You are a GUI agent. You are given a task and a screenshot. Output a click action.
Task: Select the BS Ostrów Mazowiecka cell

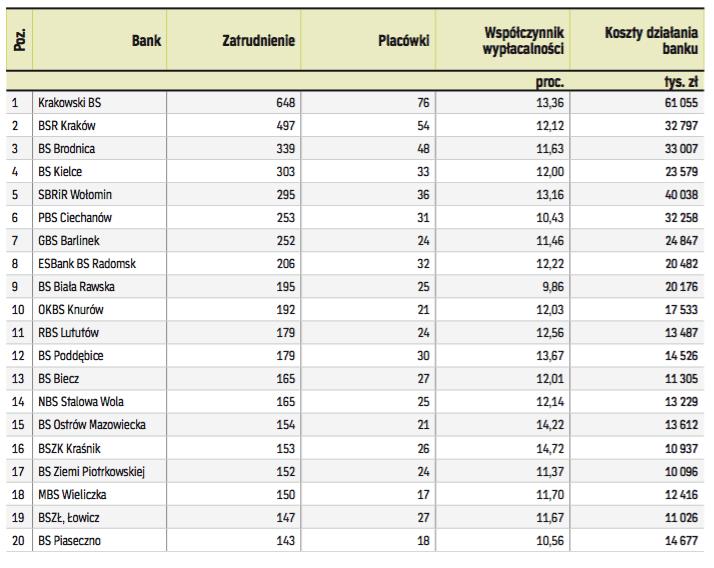(92, 425)
